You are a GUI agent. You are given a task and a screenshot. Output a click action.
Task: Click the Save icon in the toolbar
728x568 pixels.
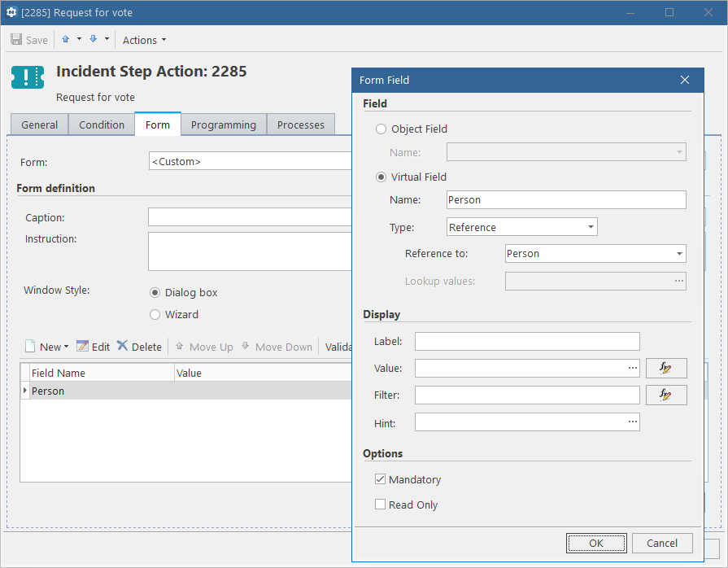coord(16,39)
